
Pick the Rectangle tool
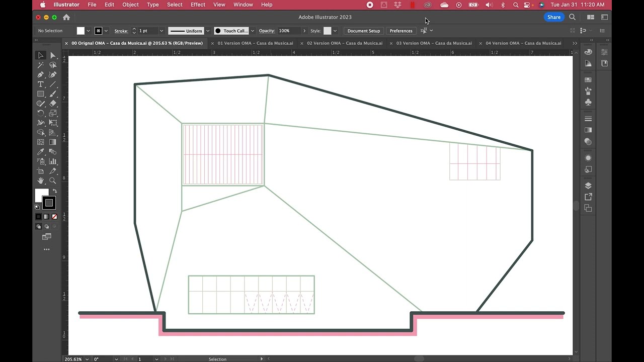[x=41, y=94]
